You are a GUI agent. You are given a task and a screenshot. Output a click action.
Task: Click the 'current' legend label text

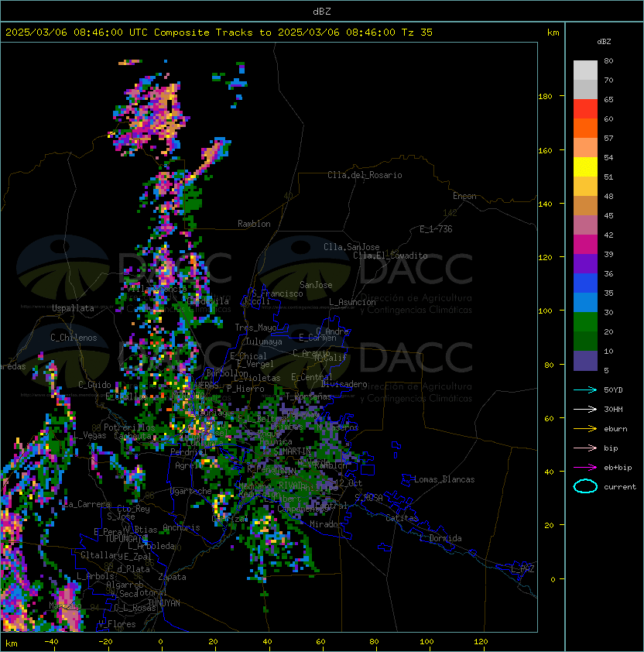pyautogui.click(x=620, y=487)
